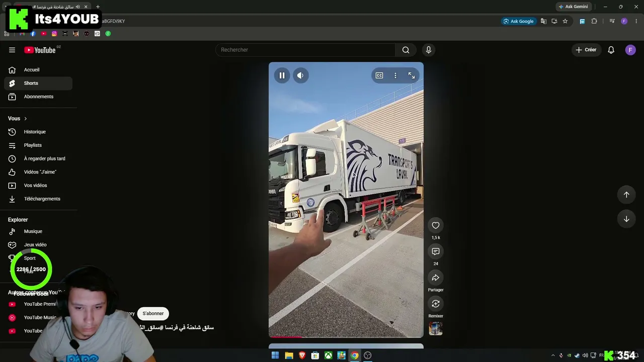Open the browser extensions puzzle menu
The height and width of the screenshot is (362, 644).
[x=594, y=21]
